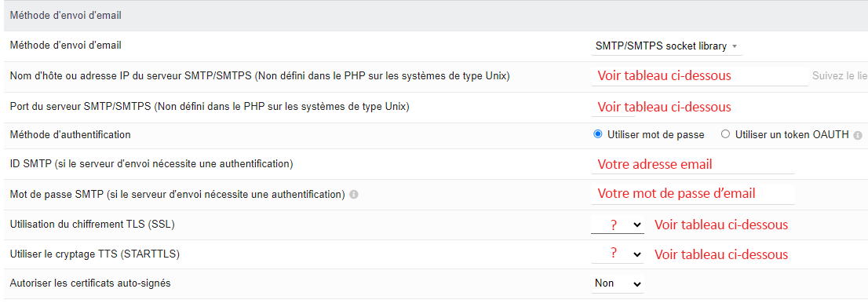The image size is (868, 307).
Task: Open the cryptage TTS (STARTTLS) dropdown
Action: tap(617, 254)
